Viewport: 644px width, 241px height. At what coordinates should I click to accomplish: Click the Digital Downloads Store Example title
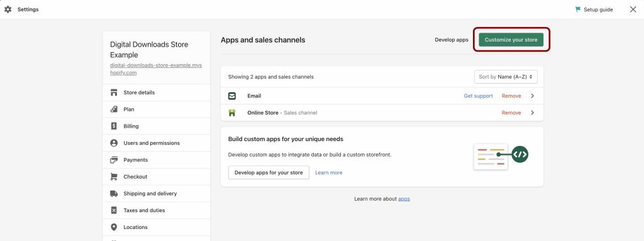coord(149,50)
